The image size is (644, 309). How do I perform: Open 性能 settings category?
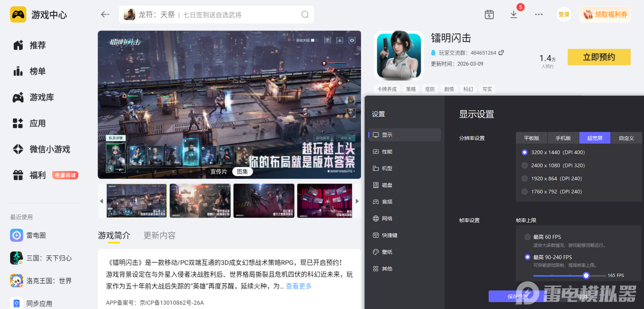pos(405,152)
